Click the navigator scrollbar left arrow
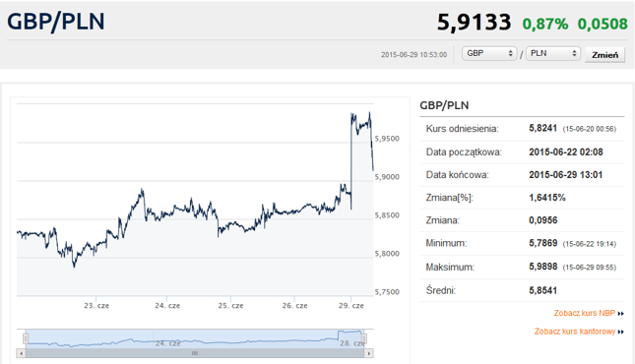The image size is (635, 364). (x=21, y=353)
